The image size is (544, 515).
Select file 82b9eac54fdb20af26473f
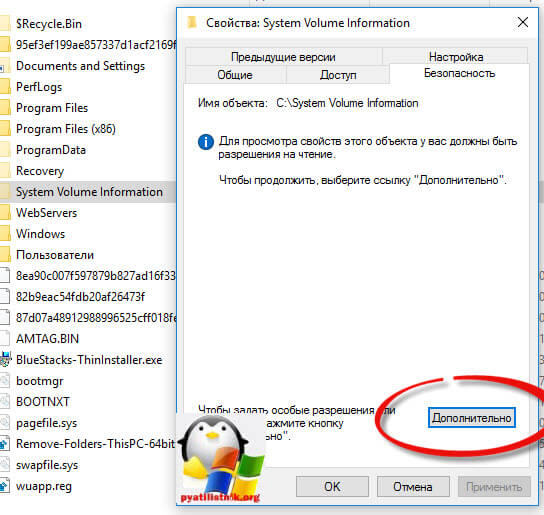[80, 297]
